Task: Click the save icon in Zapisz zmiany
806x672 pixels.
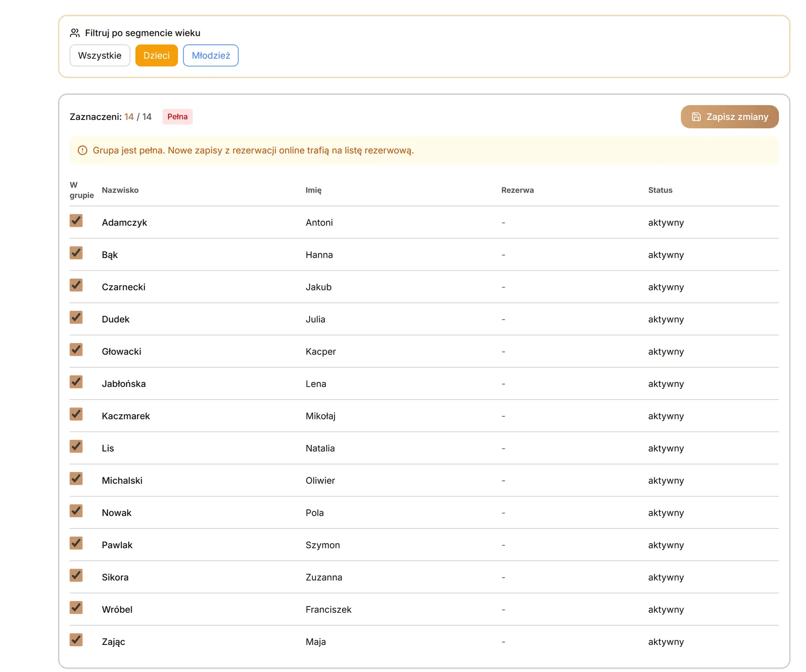Action: pos(696,117)
